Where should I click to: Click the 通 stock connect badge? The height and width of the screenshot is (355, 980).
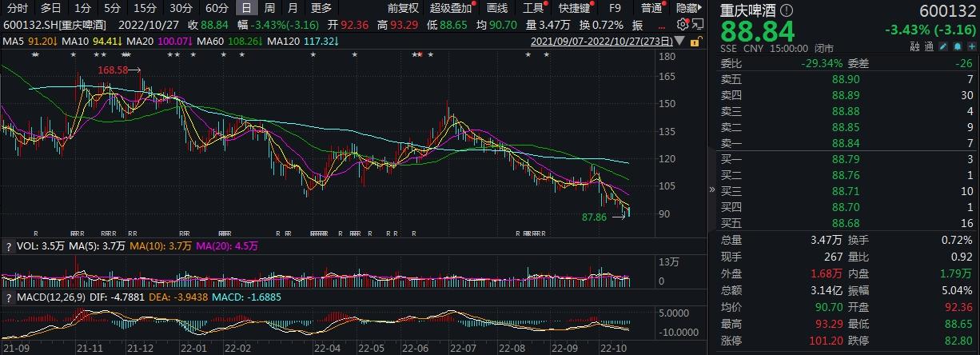coord(930,47)
